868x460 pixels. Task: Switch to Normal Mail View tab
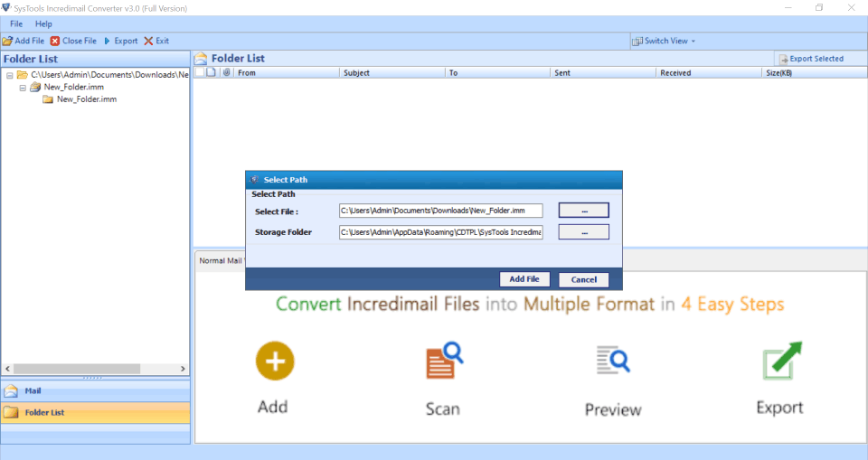click(222, 260)
